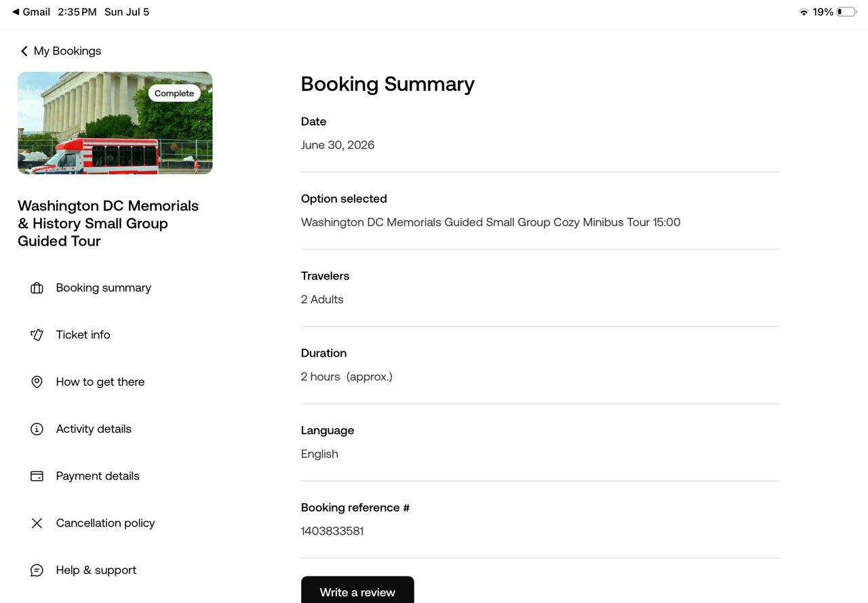Click the battery indicator icon
The height and width of the screenshot is (603, 868).
click(846, 12)
